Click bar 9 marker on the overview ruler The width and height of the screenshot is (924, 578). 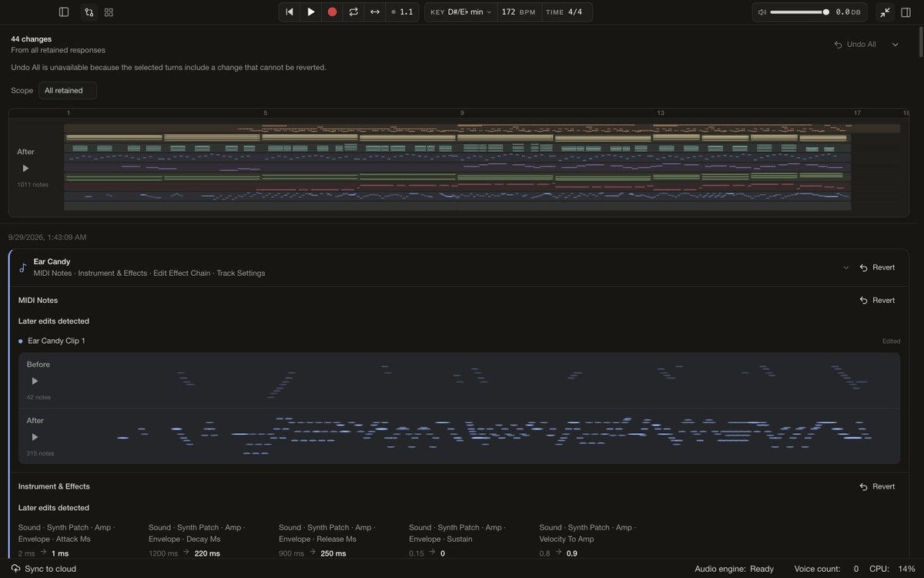tap(462, 113)
